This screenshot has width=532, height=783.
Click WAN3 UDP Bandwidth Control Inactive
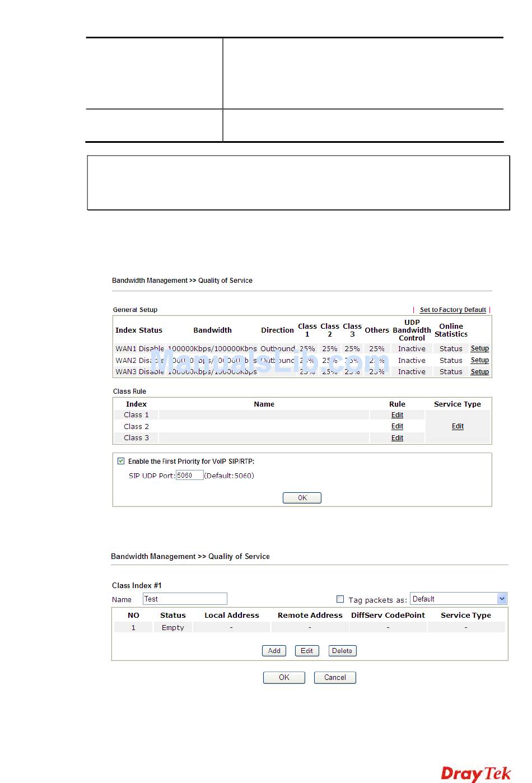click(412, 372)
